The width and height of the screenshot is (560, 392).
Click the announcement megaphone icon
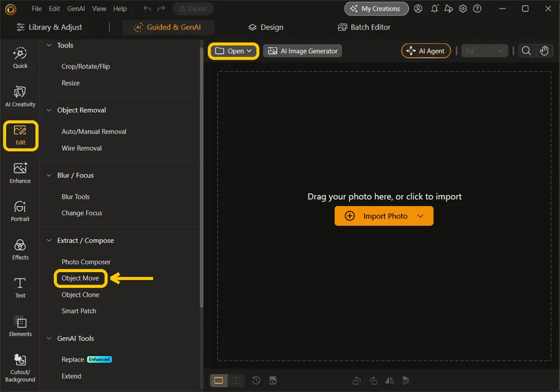[449, 8]
